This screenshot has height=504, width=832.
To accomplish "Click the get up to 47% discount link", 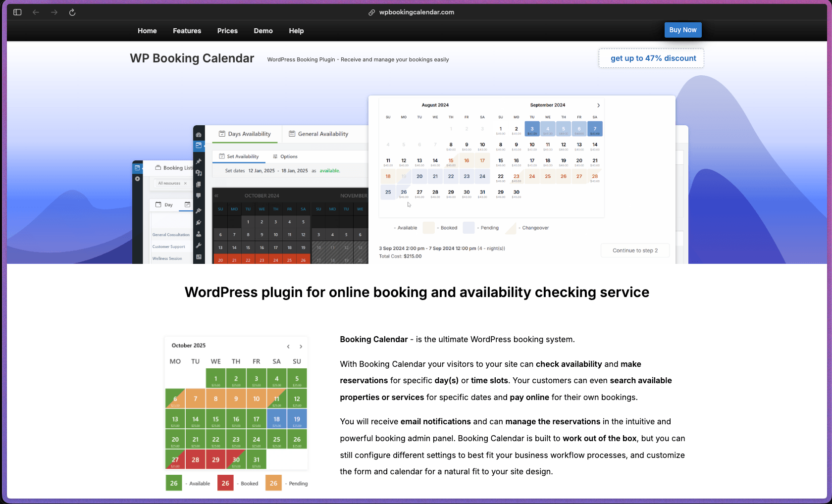I will click(x=651, y=58).
